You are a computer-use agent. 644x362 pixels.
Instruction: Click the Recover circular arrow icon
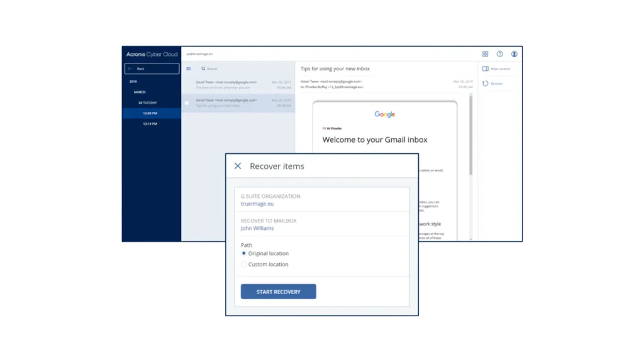485,84
